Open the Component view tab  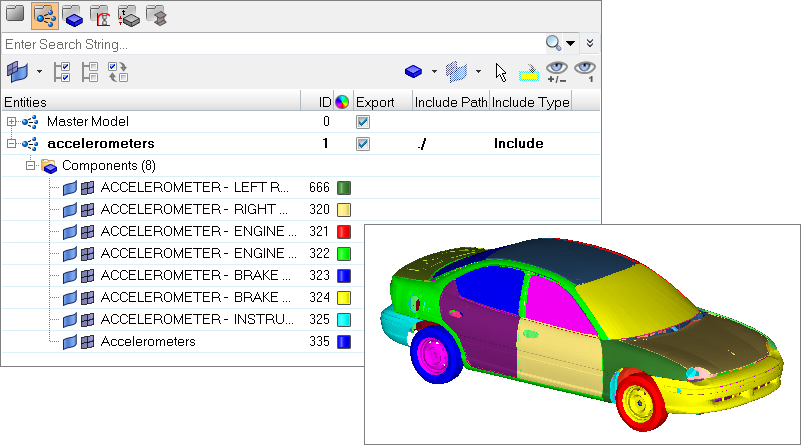tap(73, 16)
